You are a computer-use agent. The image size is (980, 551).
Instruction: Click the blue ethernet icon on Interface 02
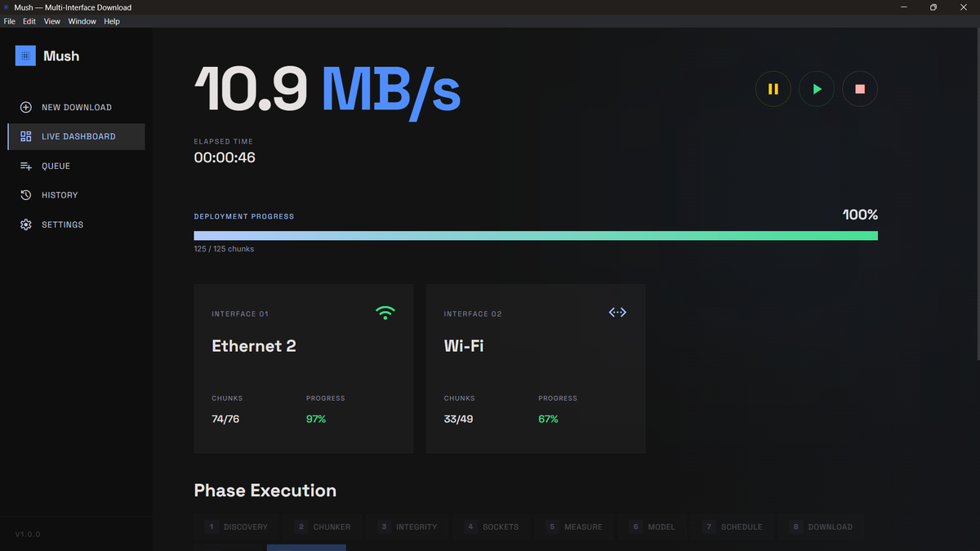[x=617, y=313]
